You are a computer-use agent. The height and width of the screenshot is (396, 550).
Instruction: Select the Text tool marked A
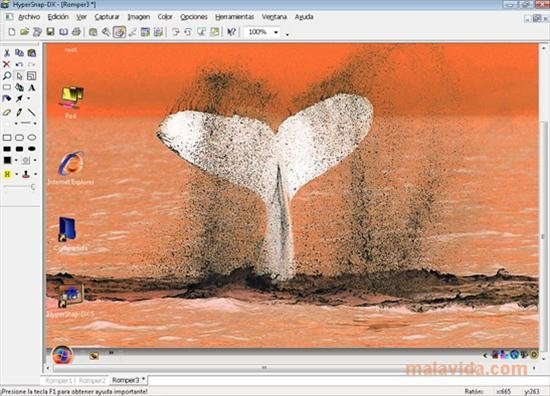pos(32,87)
